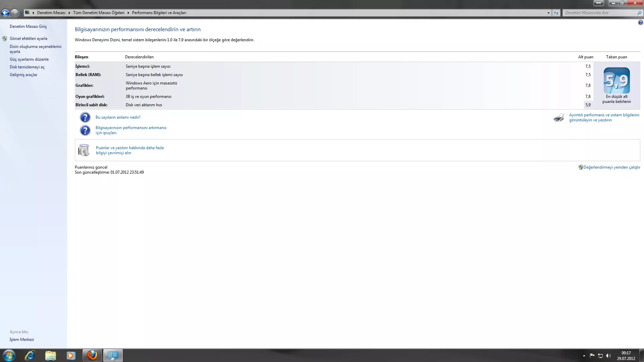Screen dimensions: 644x362
Task: Click the help icon beside Bu sayıların anlamı nedir
Action: [85, 117]
